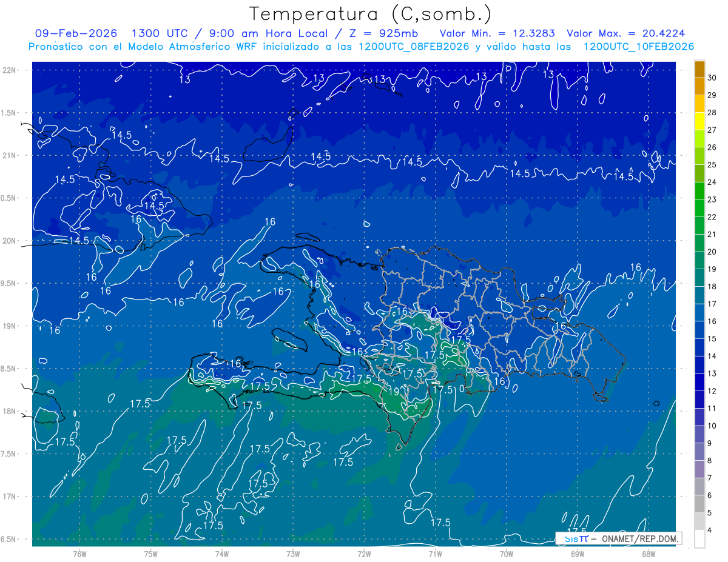Click the teal color band between 17 and 18
728x562 pixels.
point(699,295)
